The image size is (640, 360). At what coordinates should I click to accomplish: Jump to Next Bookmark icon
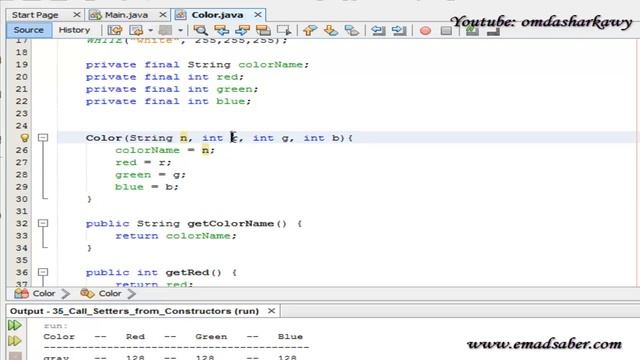[331, 30]
